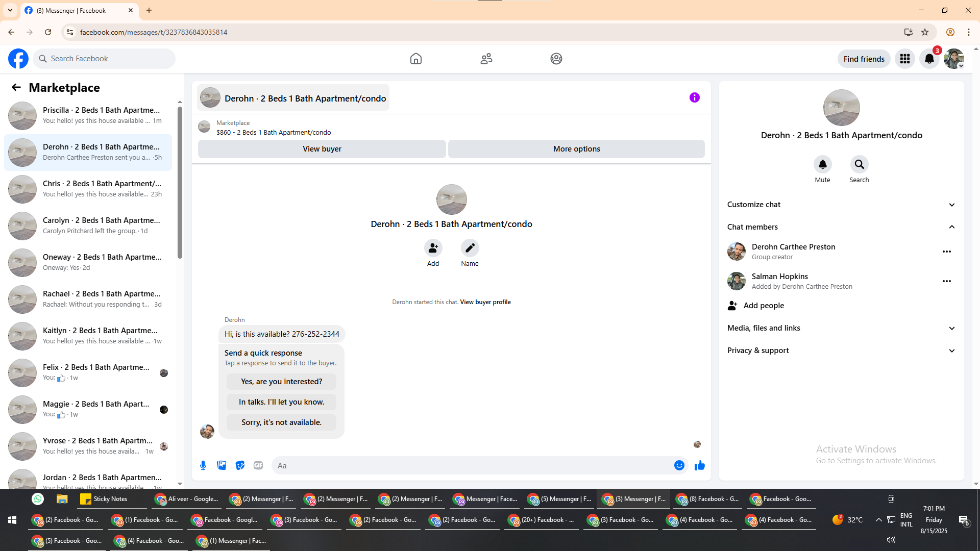Mute this conversation with bell icon
980x551 pixels.
tap(822, 164)
